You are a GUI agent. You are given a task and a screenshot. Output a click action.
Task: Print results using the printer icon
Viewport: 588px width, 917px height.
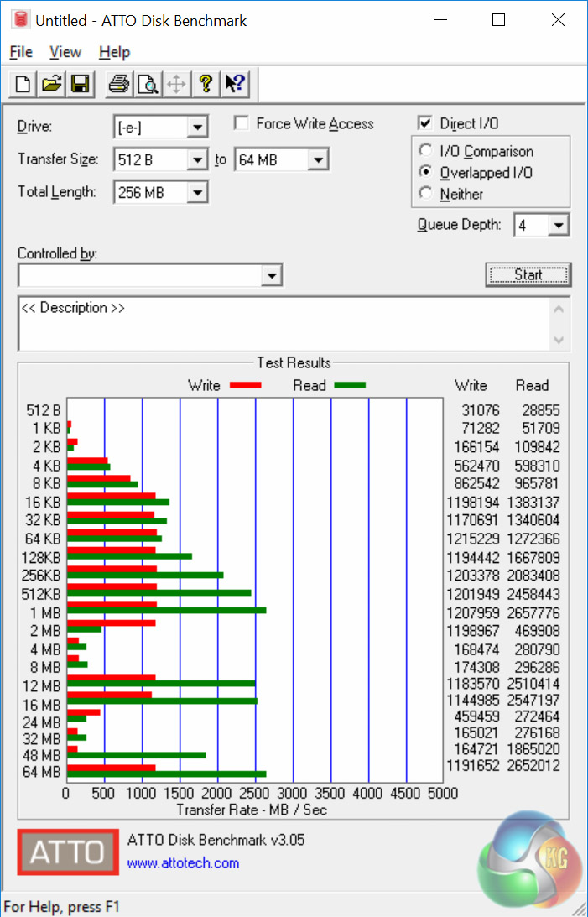point(119,84)
